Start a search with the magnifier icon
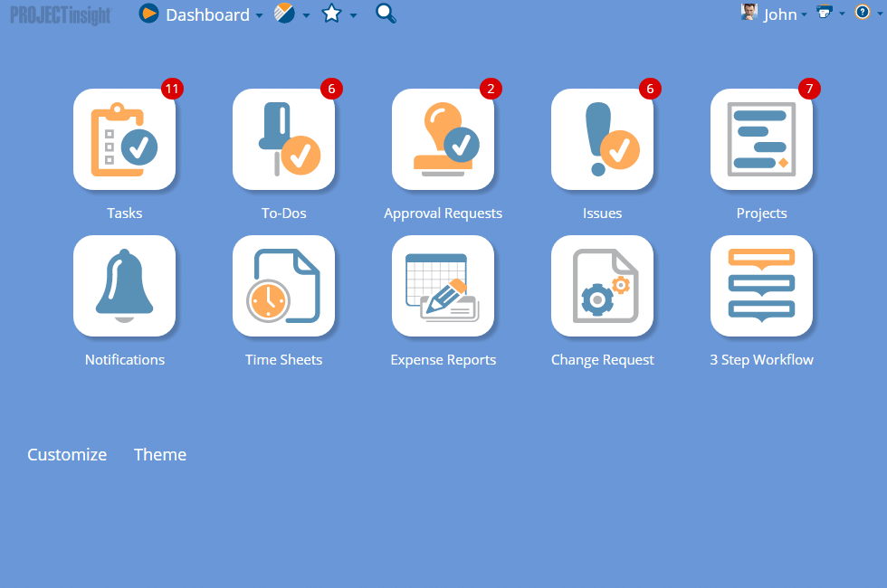 tap(385, 14)
